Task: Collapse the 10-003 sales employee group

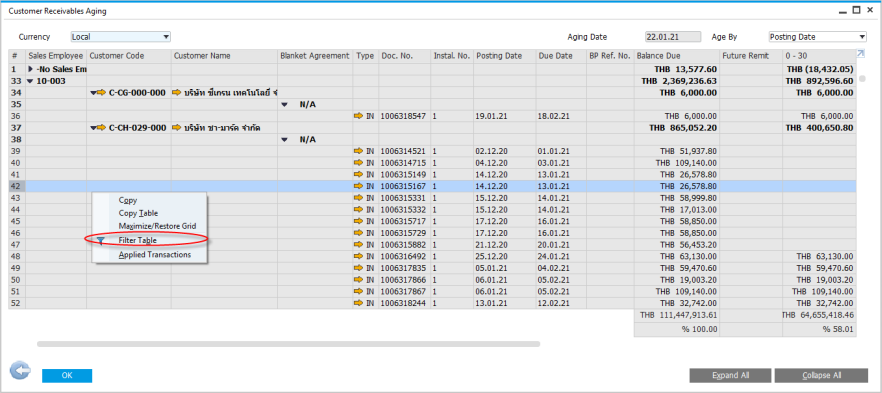Action: tap(30, 81)
